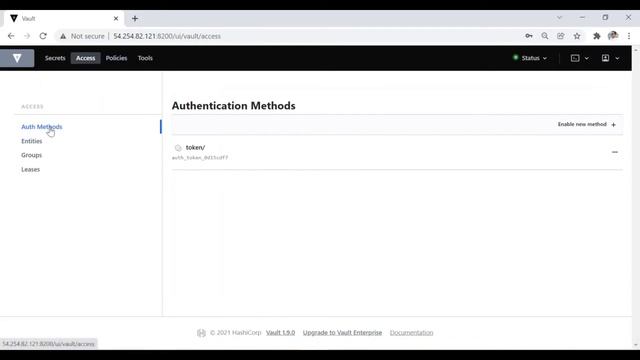Open Leases in the Access sidebar
The image size is (640, 360).
(31, 169)
